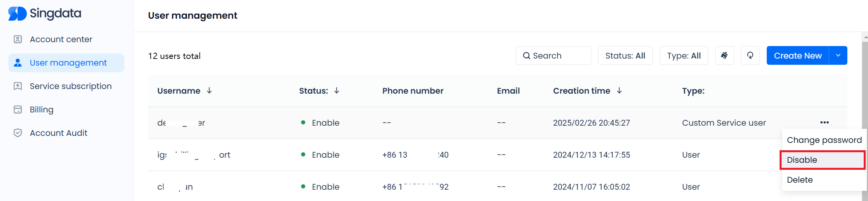Choose Delete from the user actions menu
Screen dimensions: 868x201
point(800,180)
